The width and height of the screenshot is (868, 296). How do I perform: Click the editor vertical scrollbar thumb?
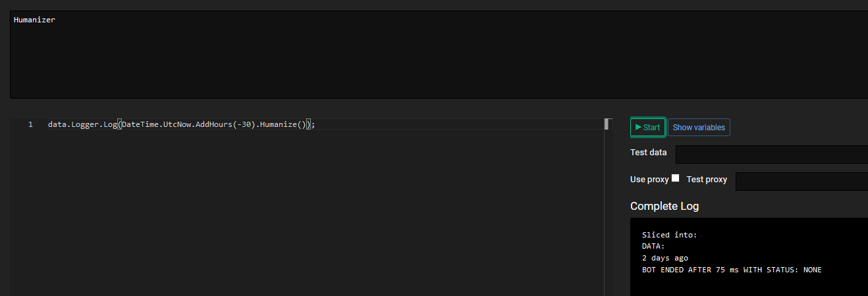pyautogui.click(x=607, y=124)
